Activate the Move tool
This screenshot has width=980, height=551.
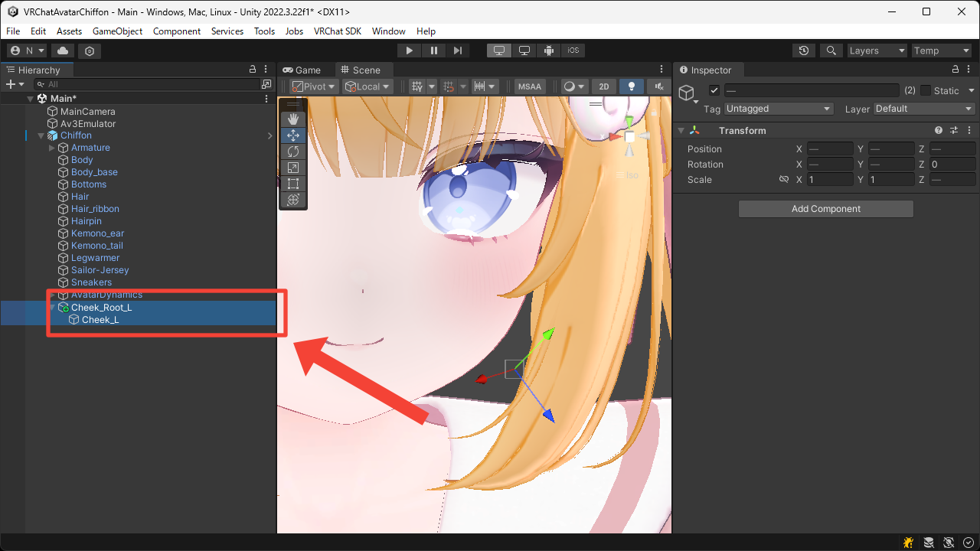click(x=293, y=135)
